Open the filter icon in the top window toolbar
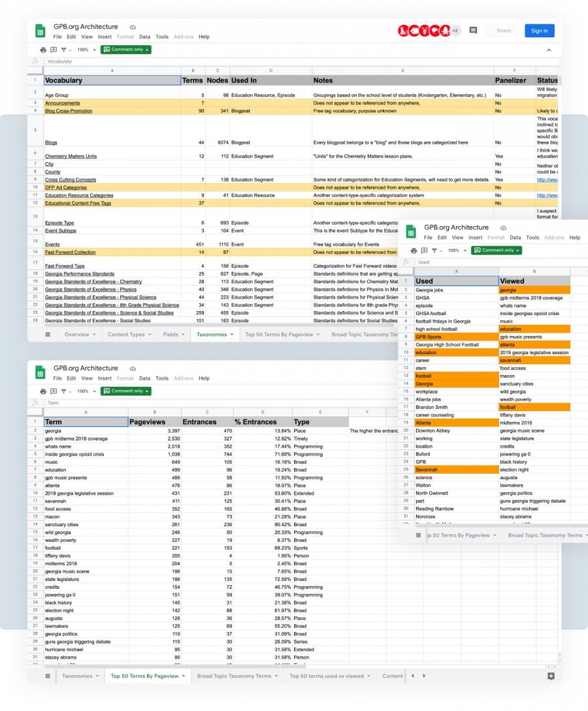 (63, 50)
